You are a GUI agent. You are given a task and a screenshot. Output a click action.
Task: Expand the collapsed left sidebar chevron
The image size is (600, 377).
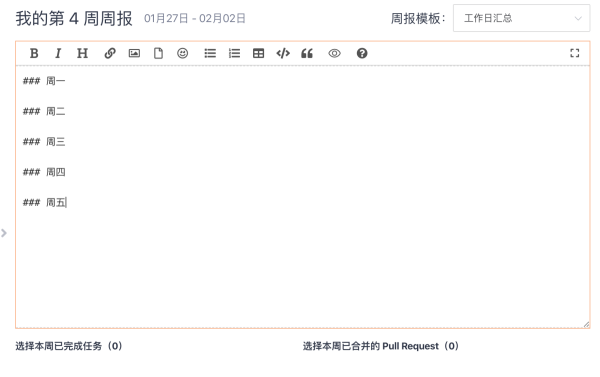pos(4,233)
